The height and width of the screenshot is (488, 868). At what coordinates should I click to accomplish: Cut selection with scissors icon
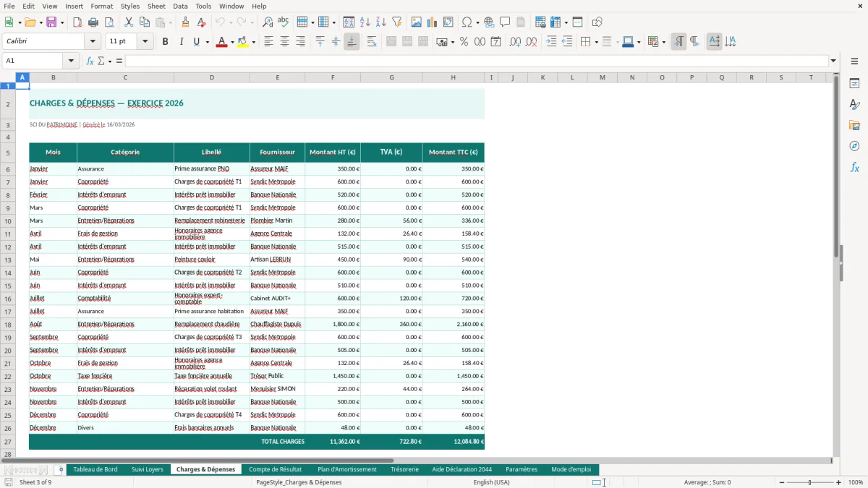129,22
